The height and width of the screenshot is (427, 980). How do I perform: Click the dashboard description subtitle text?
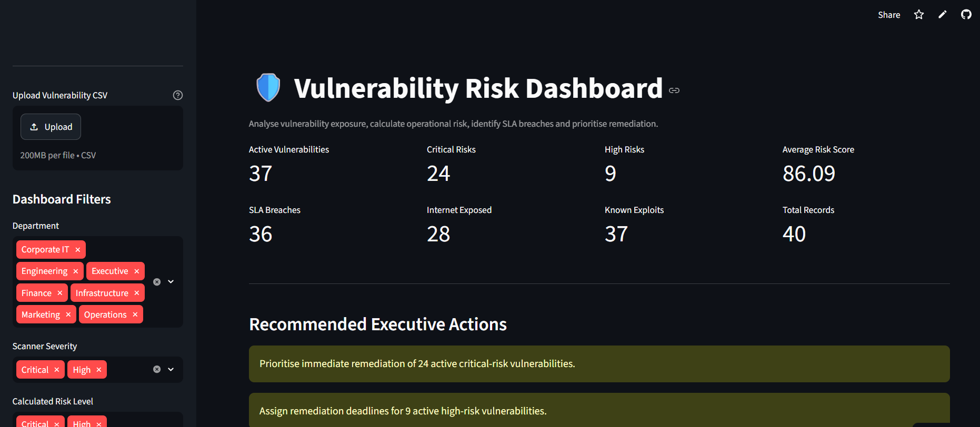pos(453,124)
